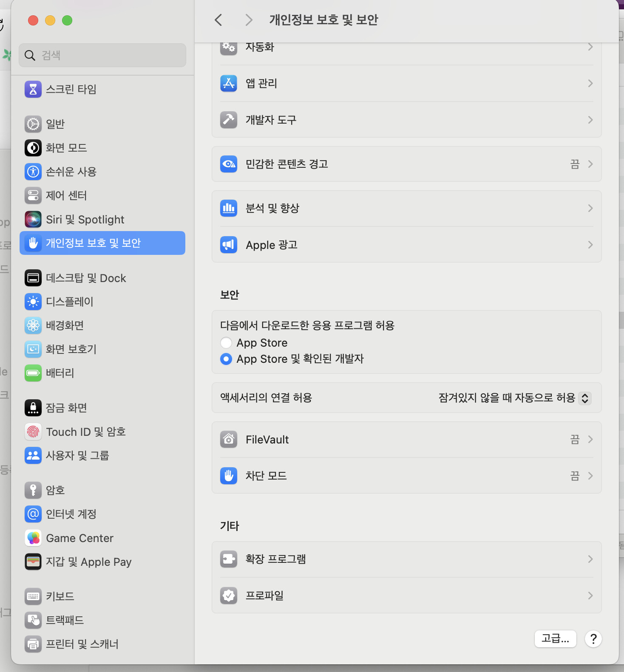Select the 화면 모드 appearance icon
This screenshot has height=672, width=624.
click(33, 148)
